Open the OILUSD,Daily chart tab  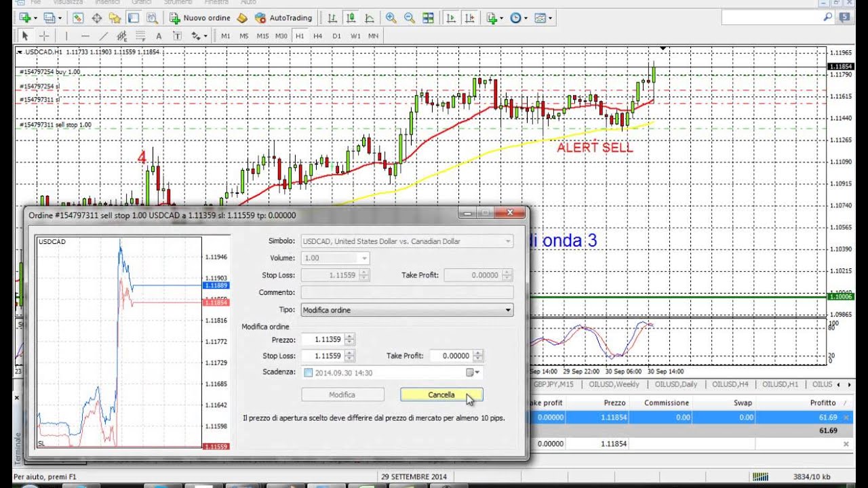(x=677, y=384)
